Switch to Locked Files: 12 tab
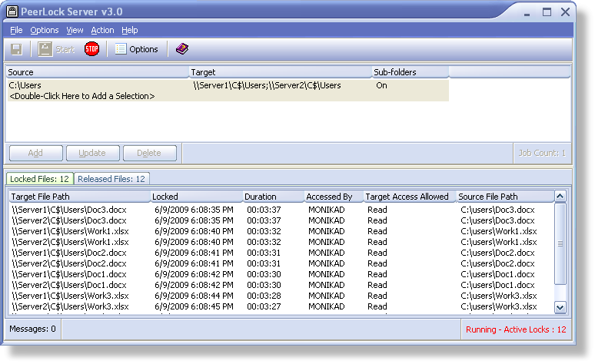 tap(39, 179)
